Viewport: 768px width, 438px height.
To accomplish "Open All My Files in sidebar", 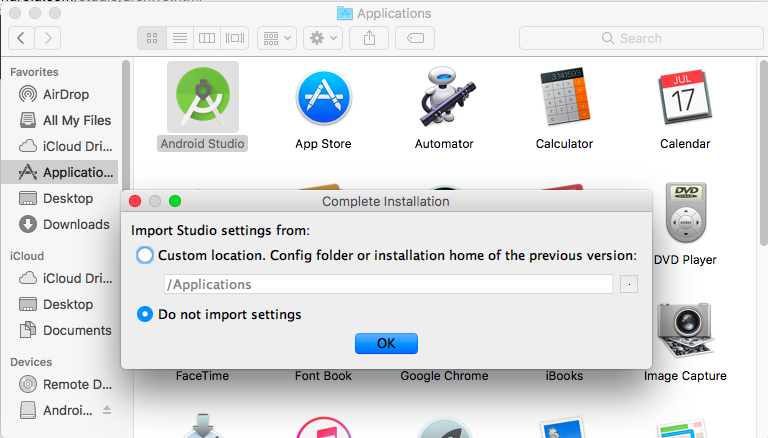I will coord(60,120).
